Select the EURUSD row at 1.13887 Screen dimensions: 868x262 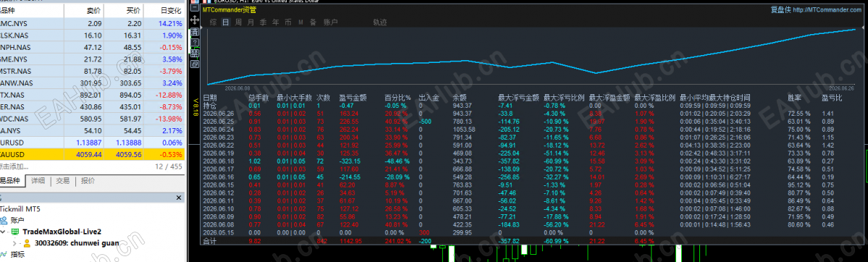pos(93,143)
